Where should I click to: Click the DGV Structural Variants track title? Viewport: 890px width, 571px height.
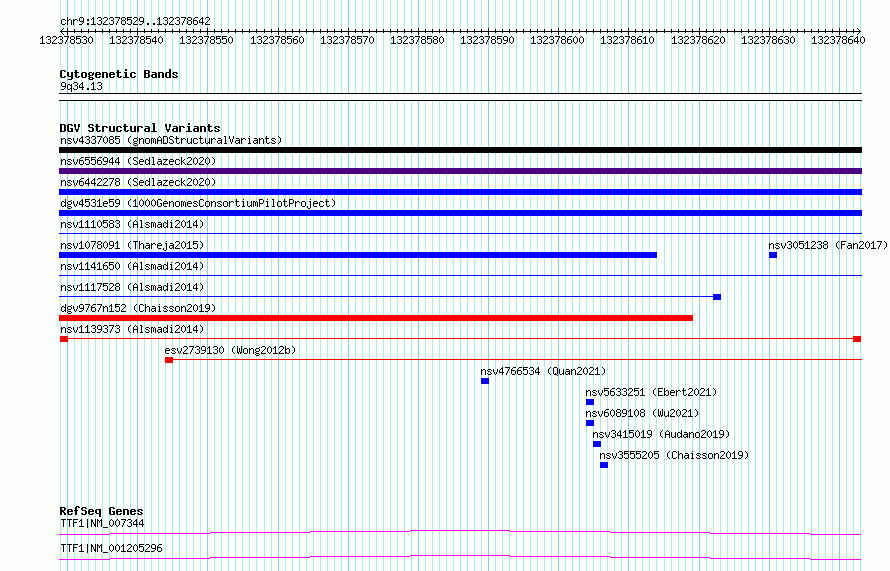pyautogui.click(x=140, y=128)
